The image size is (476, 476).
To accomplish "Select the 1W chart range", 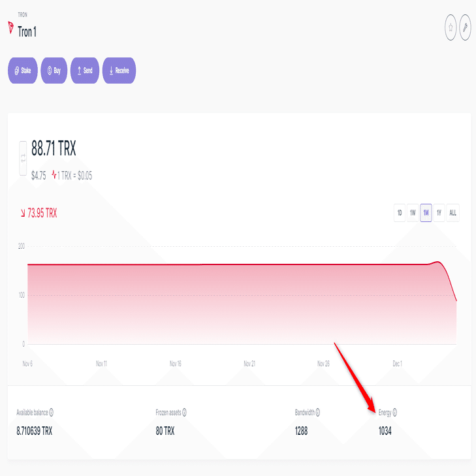I will click(413, 213).
